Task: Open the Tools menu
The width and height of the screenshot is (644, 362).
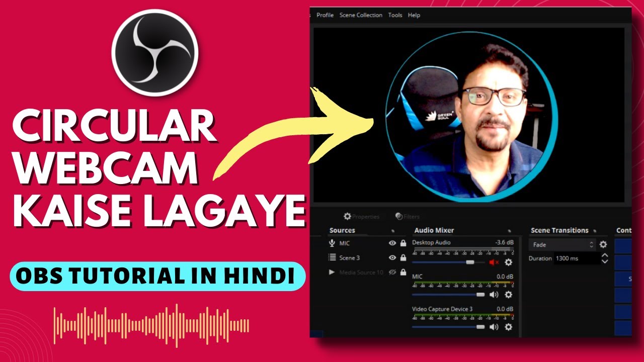Action: click(x=395, y=15)
